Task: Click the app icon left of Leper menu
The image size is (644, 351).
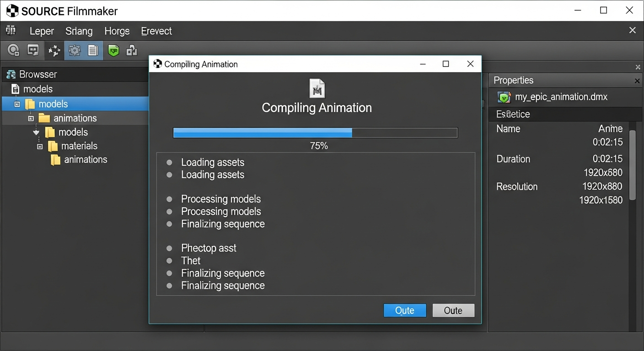Action: point(11,31)
